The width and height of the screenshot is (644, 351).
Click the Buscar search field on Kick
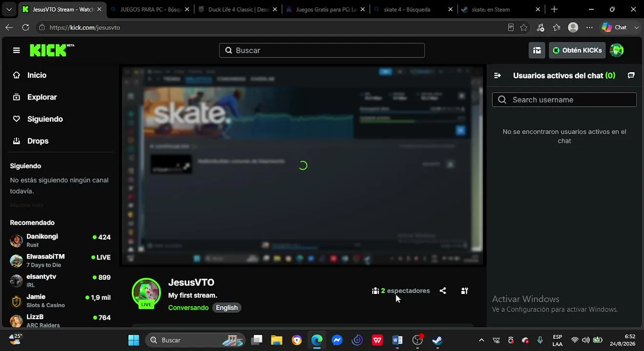coord(322,50)
